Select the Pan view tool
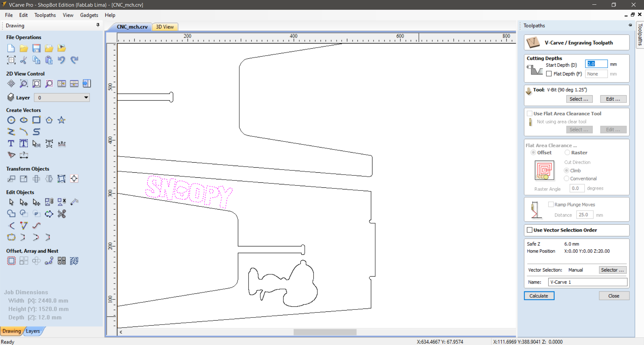 tap(11, 83)
